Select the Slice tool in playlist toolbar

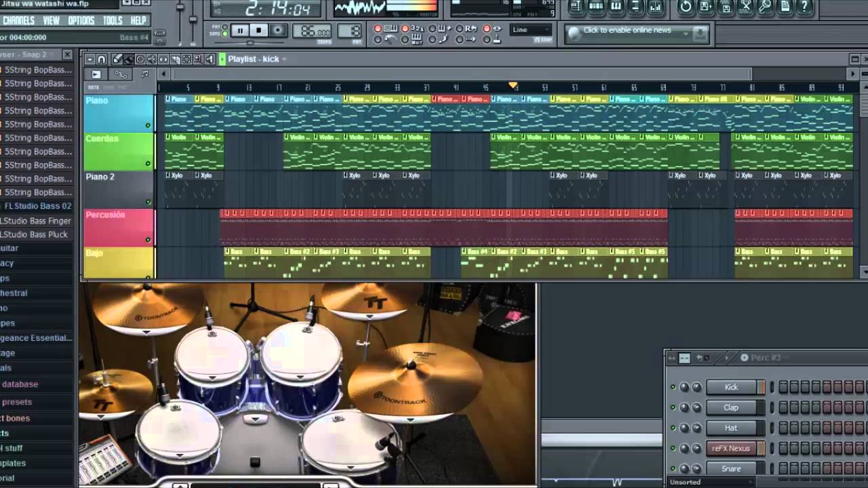click(x=175, y=59)
